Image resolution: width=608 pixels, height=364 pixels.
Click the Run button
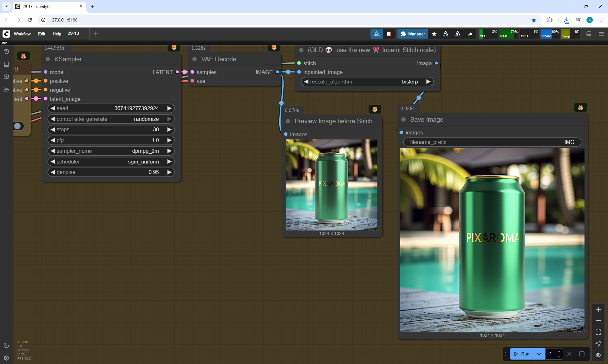522,354
